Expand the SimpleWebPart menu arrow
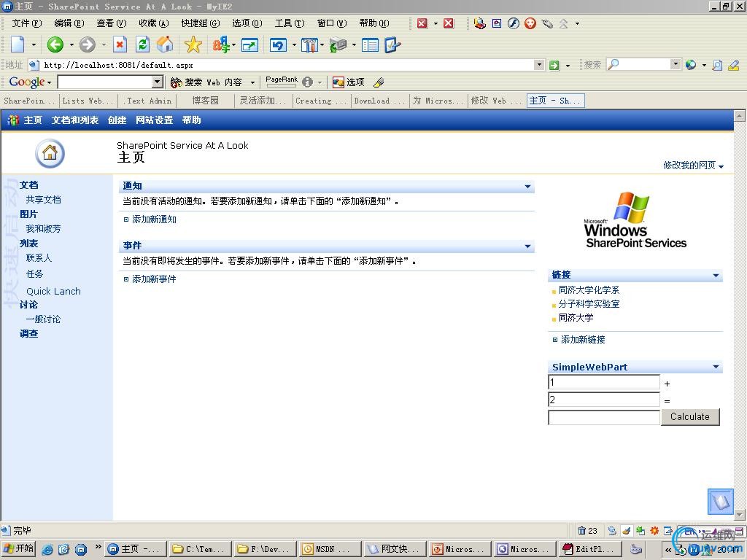Screen dimensions: 747x560 click(716, 367)
